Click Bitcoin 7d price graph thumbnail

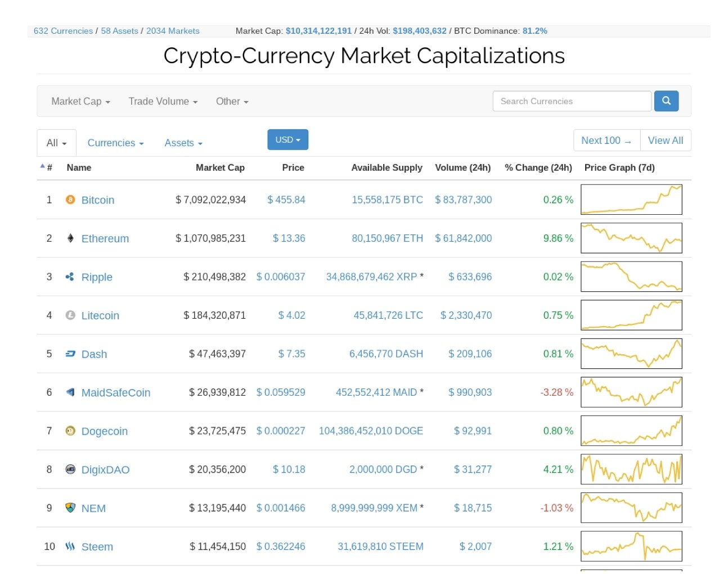pyautogui.click(x=631, y=199)
